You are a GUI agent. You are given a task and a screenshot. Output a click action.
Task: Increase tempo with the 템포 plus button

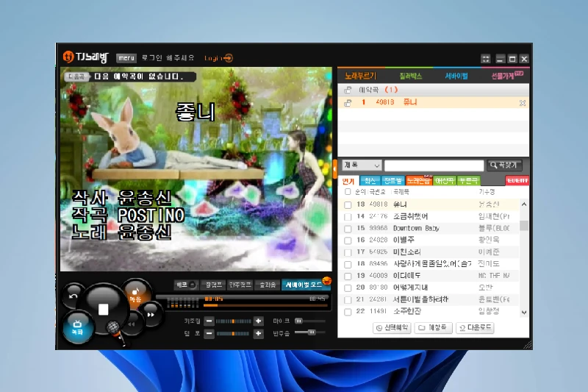tap(259, 333)
